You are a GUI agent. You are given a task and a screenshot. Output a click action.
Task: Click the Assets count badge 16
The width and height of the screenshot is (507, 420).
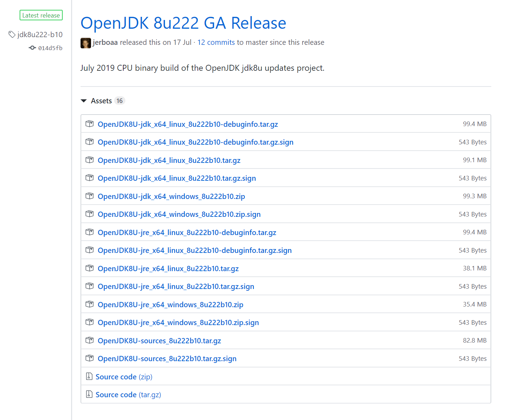(x=120, y=101)
